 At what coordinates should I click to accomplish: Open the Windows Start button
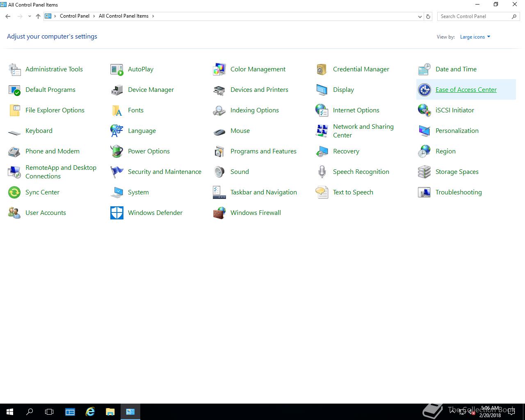[10, 412]
